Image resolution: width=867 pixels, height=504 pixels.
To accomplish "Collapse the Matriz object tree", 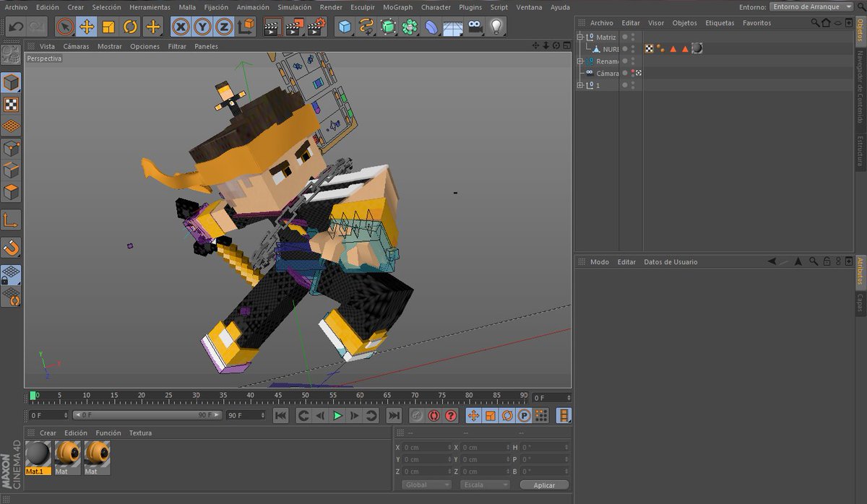I will pyautogui.click(x=580, y=37).
